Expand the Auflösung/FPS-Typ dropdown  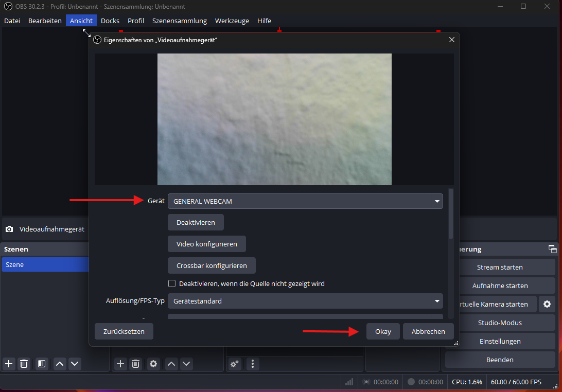[x=305, y=301]
